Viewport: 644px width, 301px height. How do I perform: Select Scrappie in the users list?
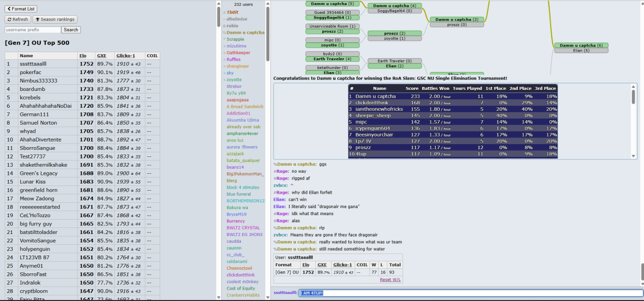pos(235,39)
